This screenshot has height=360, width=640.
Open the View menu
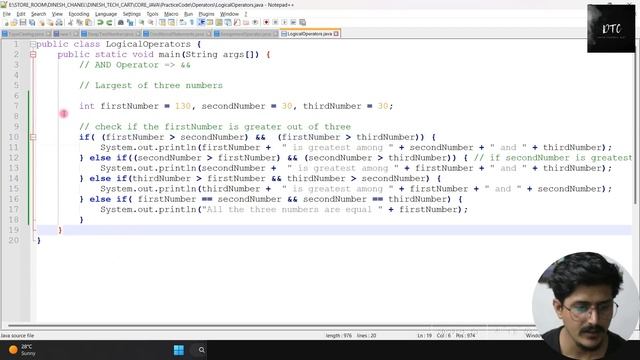coord(57,14)
